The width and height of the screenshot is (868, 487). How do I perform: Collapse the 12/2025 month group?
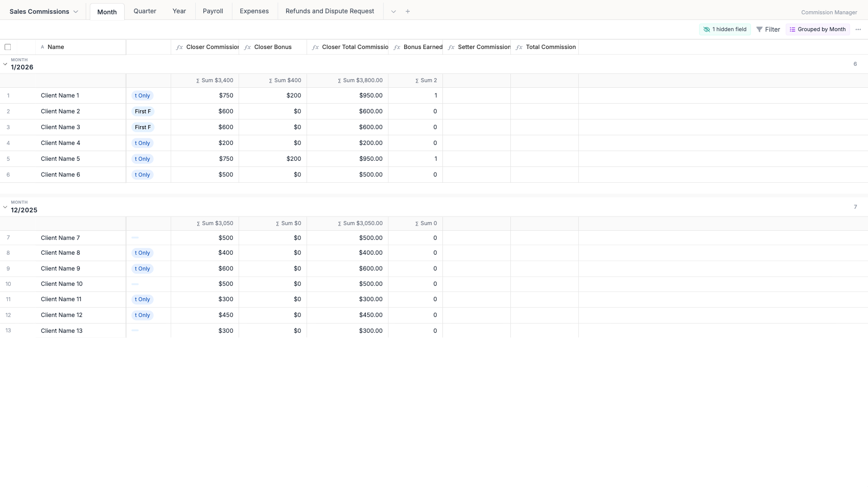[5, 207]
